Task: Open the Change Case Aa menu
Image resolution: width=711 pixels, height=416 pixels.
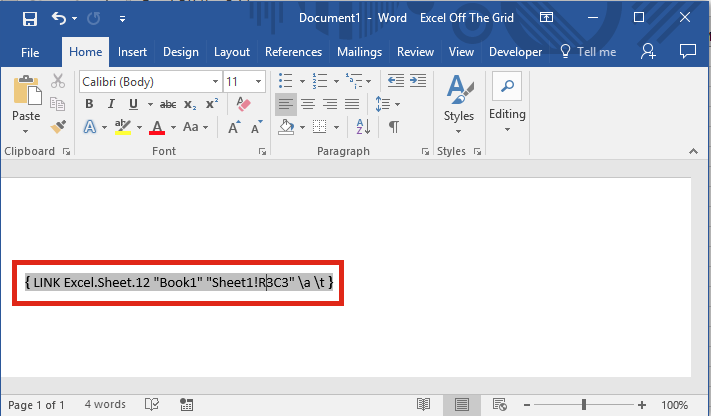Action: pos(195,127)
